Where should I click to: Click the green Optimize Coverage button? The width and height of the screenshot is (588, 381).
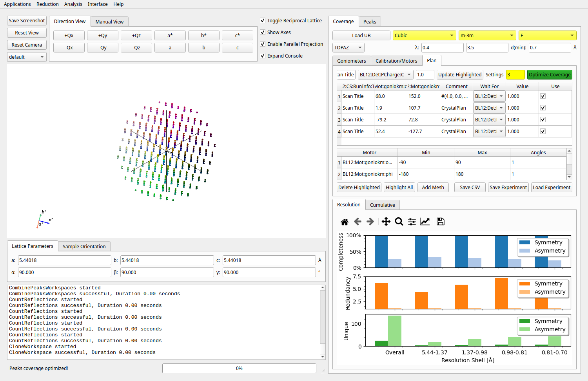(550, 74)
